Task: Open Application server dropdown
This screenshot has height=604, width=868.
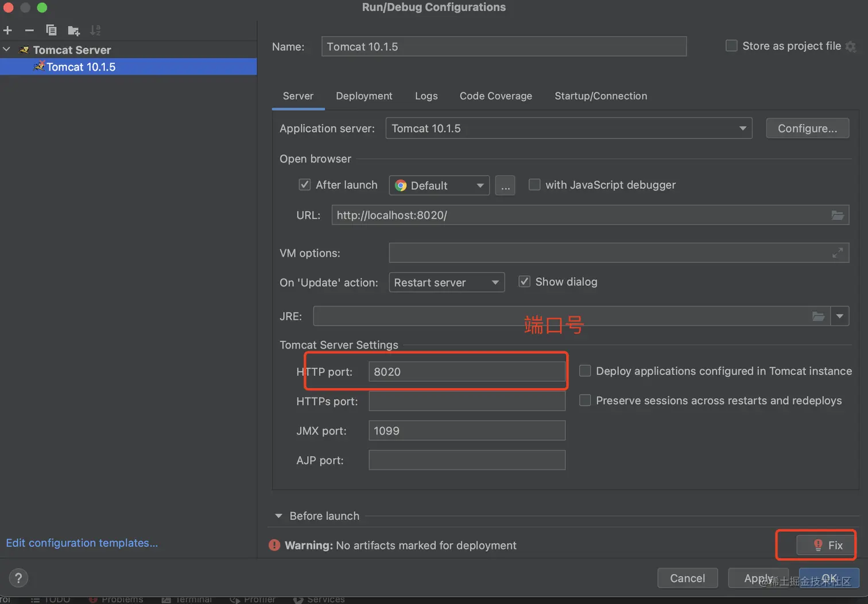Action: click(569, 129)
